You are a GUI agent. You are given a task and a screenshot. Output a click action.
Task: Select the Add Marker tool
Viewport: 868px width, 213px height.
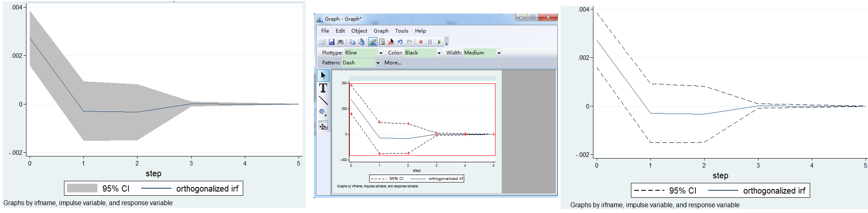coord(323,113)
